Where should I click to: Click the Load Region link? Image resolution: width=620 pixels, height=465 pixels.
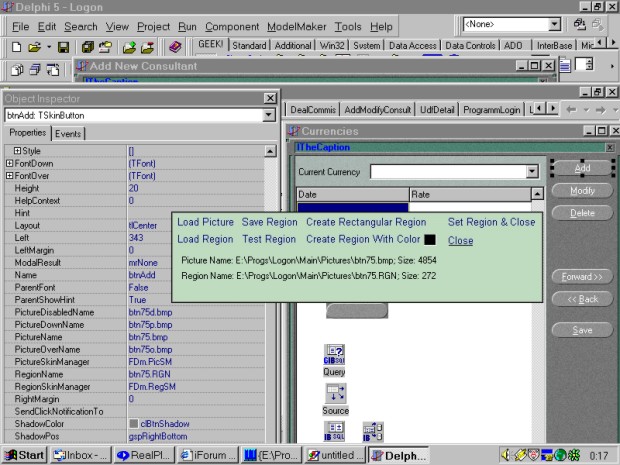tap(205, 239)
